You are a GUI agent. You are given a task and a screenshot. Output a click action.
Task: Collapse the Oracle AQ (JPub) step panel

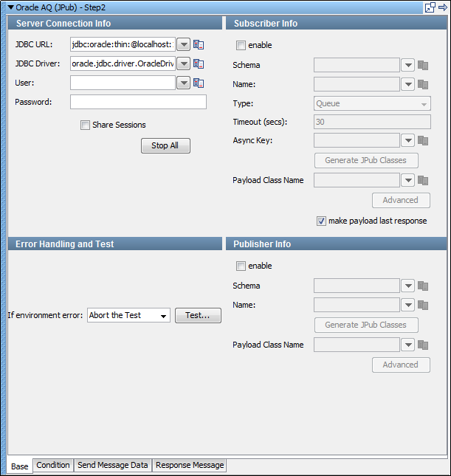coord(11,7)
